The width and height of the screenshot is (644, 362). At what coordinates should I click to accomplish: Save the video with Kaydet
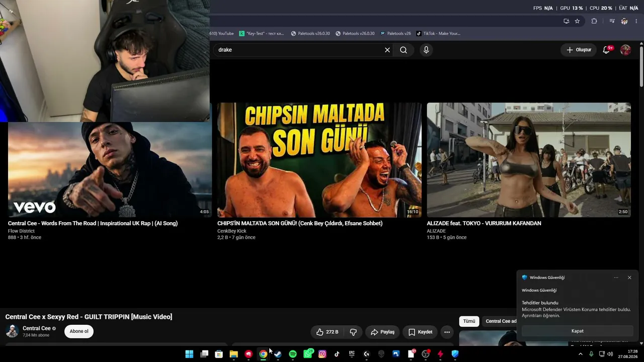click(x=420, y=332)
